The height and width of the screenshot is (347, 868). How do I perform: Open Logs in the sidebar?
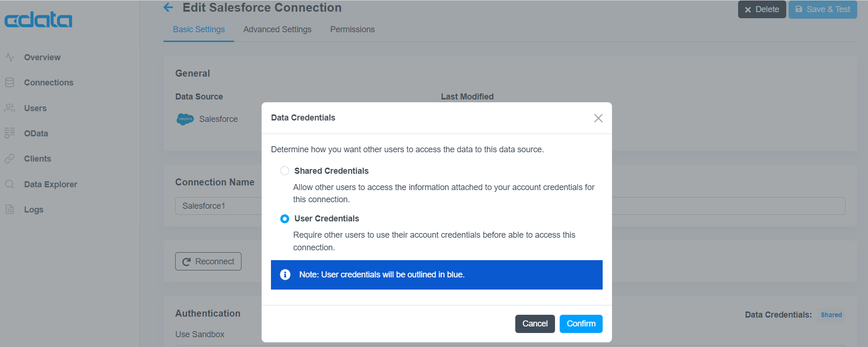click(34, 210)
